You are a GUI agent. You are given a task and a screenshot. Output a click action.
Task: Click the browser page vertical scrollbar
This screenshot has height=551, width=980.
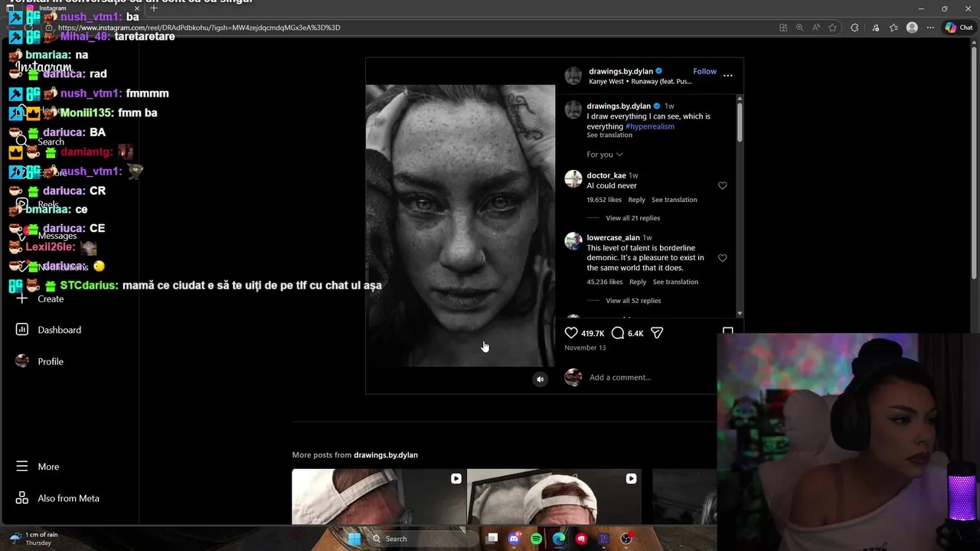975,161
